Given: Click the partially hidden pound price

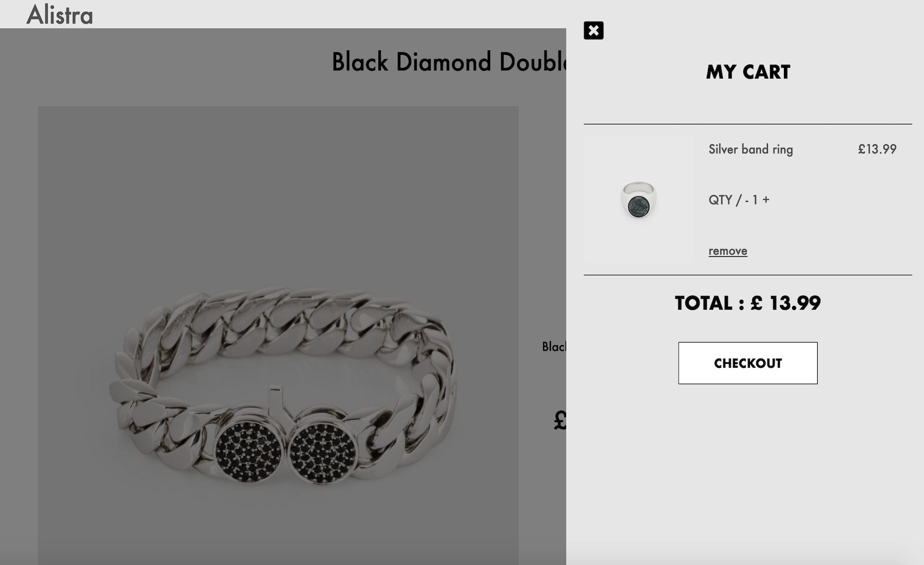Looking at the screenshot, I should pos(560,421).
